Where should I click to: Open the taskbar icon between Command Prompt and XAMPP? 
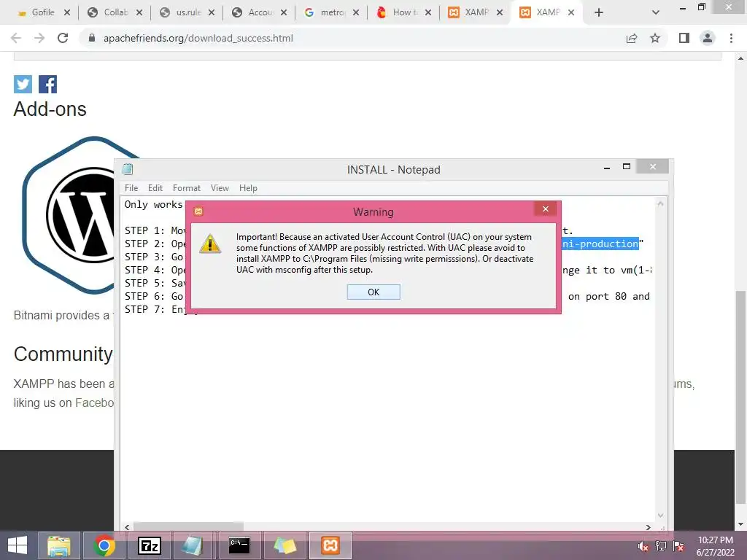coord(285,545)
